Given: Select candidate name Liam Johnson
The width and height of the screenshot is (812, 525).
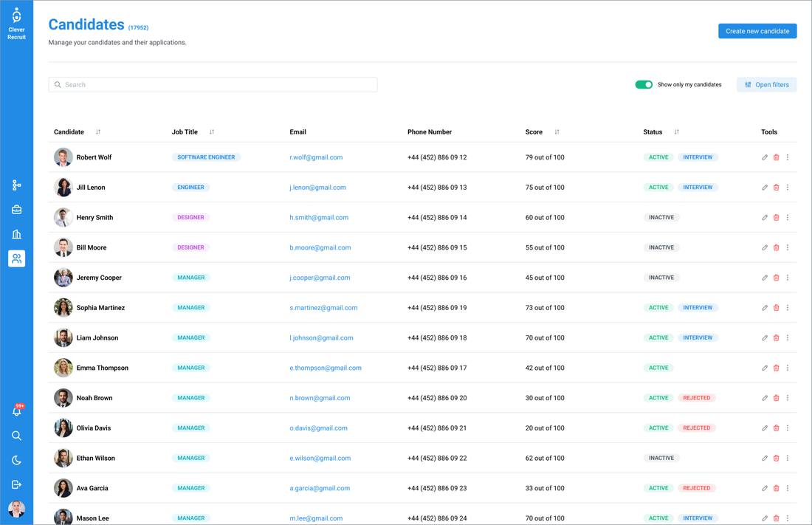Looking at the screenshot, I should tap(97, 338).
